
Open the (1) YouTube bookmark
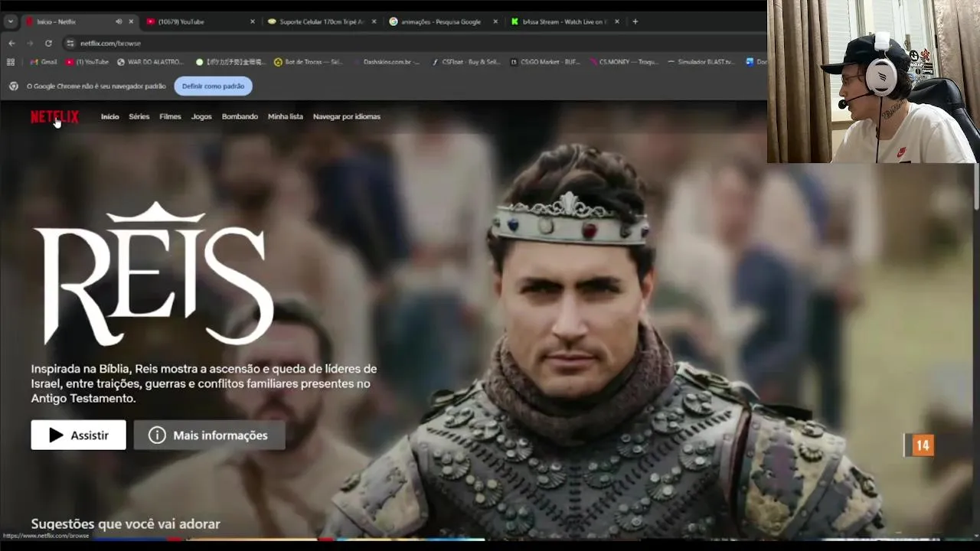(x=87, y=62)
